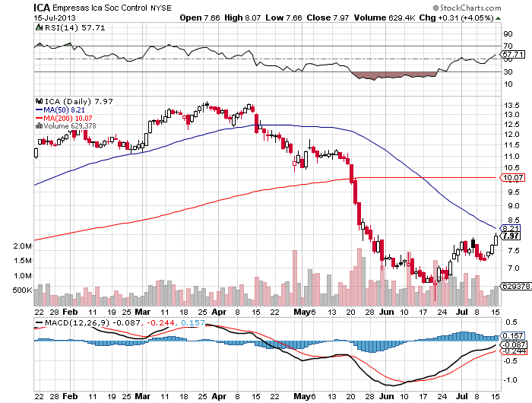This screenshot has width=532, height=403.
Task: Click the Empresas Ica Soc Control company name
Action: [100, 8]
